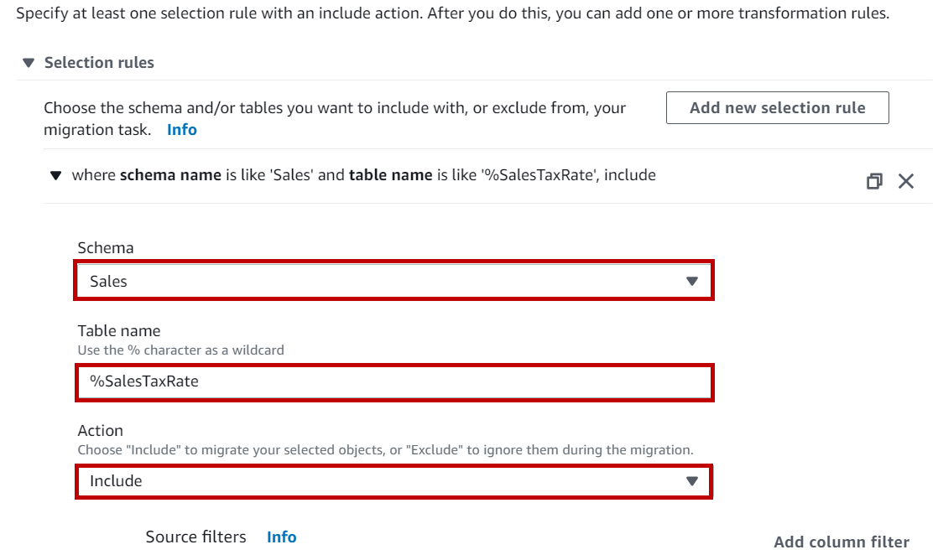938x560 pixels.
Task: Collapse the schema name rule triangle
Action: pos(56,176)
